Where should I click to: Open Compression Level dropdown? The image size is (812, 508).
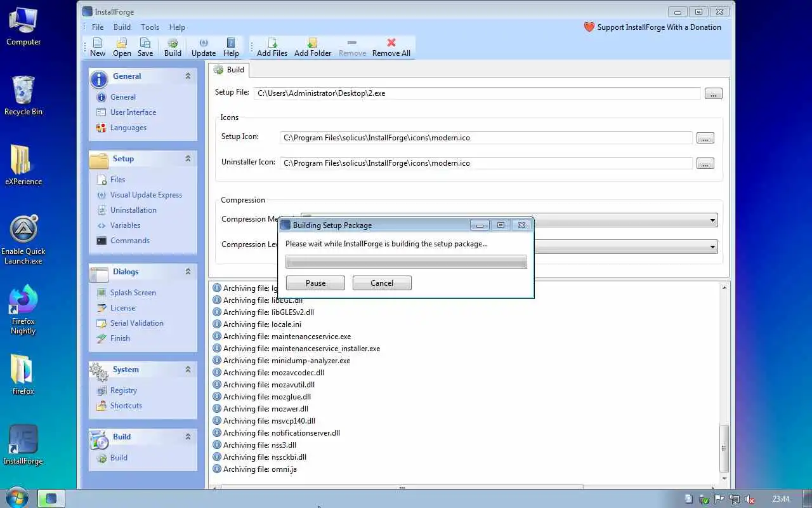coord(713,246)
